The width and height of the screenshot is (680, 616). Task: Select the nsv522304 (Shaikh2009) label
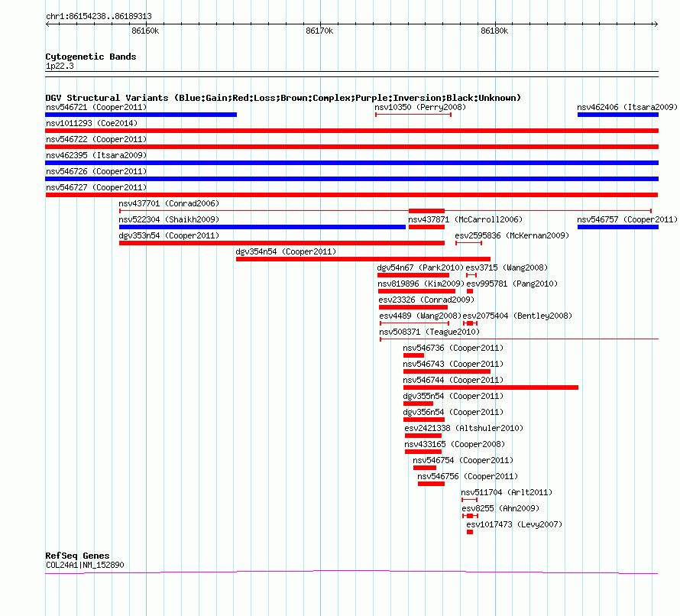pyautogui.click(x=169, y=219)
